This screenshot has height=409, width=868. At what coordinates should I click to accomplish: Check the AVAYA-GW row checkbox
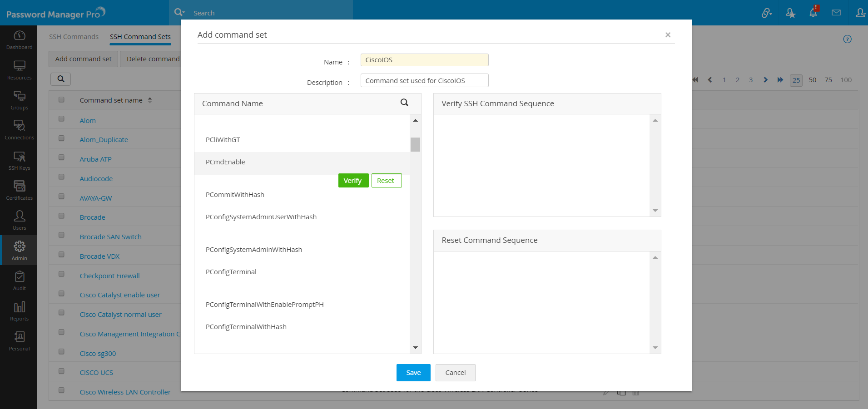[61, 197]
